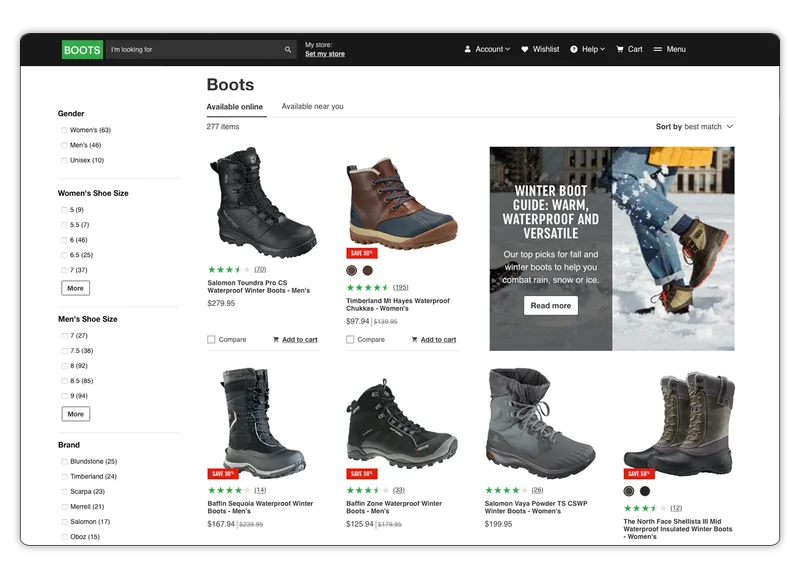800x567 pixels.
Task: Check the Men's (46) gender filter
Action: (x=64, y=145)
